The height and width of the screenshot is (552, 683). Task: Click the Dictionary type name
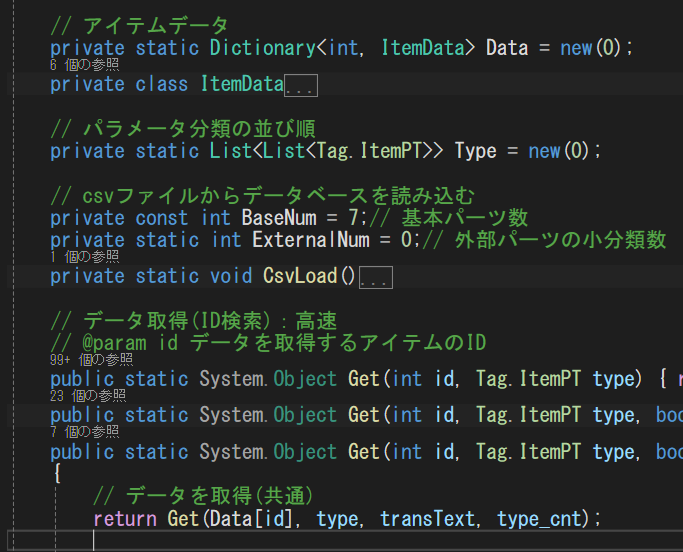tap(263, 48)
